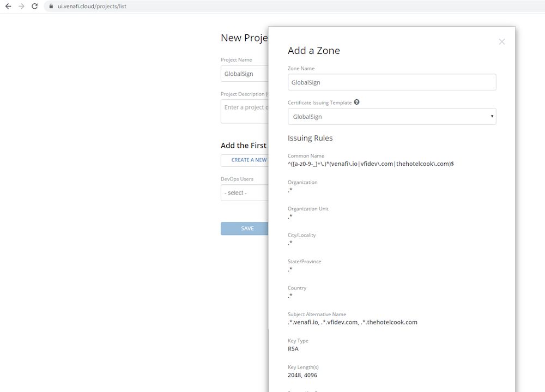Go back with the browser back arrow

pyautogui.click(x=8, y=6)
